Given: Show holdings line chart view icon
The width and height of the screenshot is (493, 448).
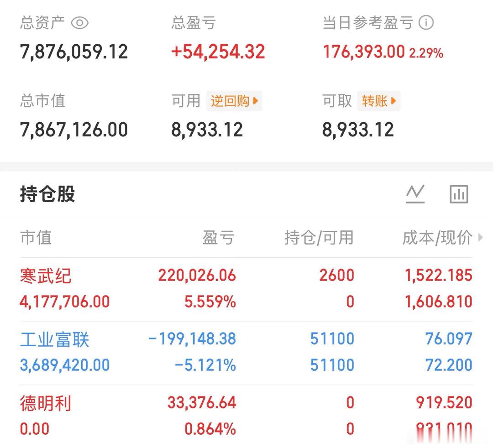Looking at the screenshot, I should point(415,194).
